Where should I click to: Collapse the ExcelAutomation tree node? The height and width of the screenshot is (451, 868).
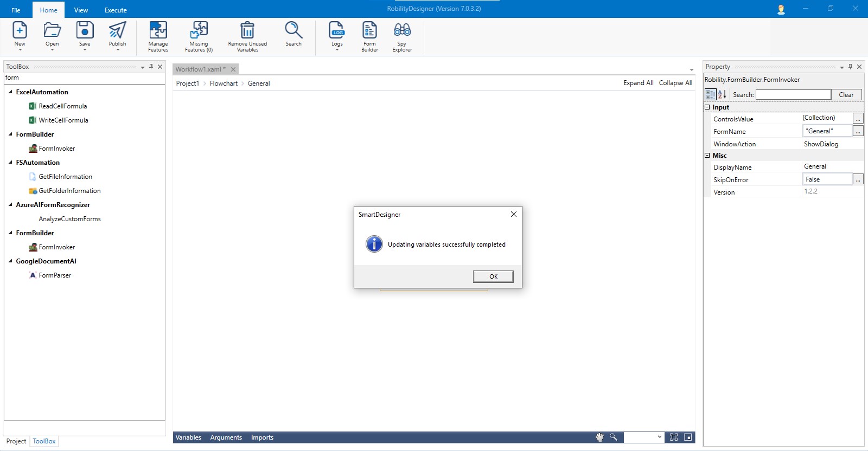click(x=10, y=92)
